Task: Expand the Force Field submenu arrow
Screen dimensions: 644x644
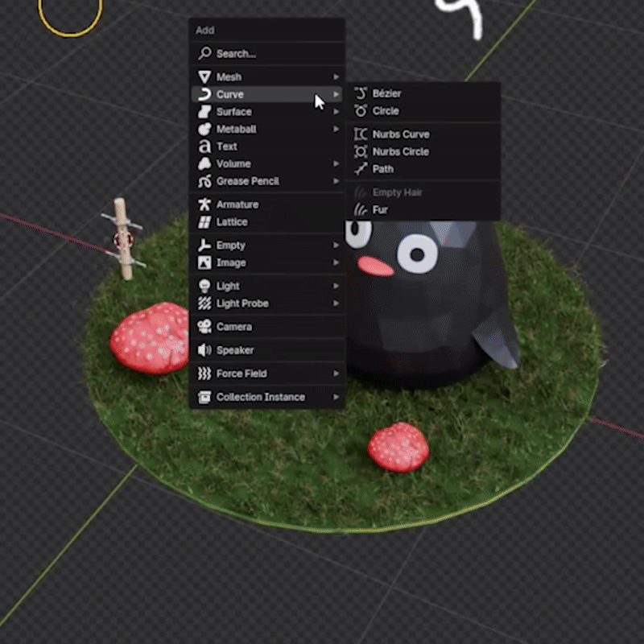Action: pos(336,374)
